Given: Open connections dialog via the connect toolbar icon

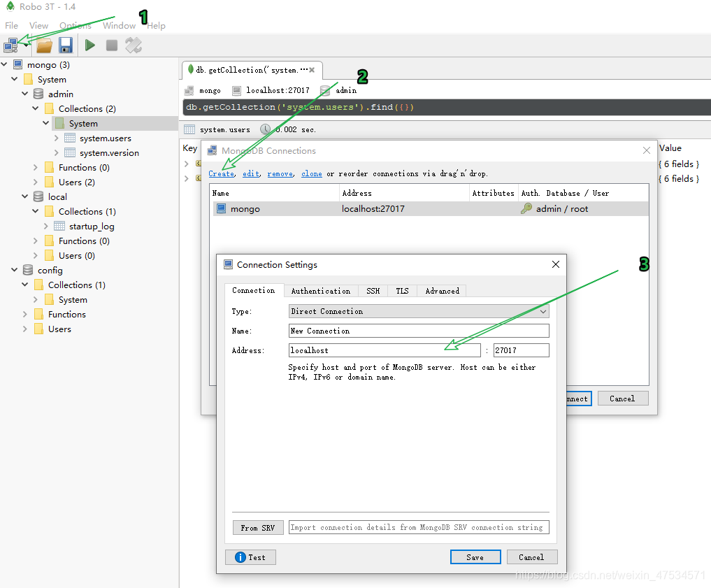Looking at the screenshot, I should tap(10, 45).
